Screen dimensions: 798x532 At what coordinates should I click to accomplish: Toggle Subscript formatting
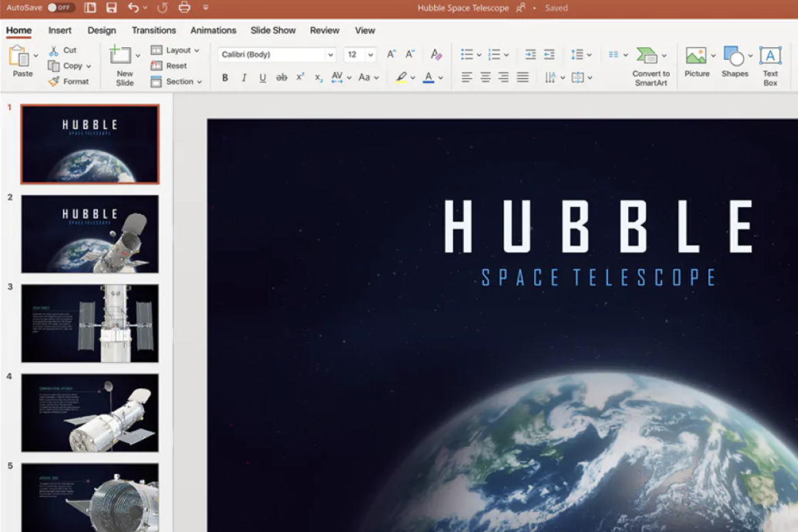[x=318, y=78]
